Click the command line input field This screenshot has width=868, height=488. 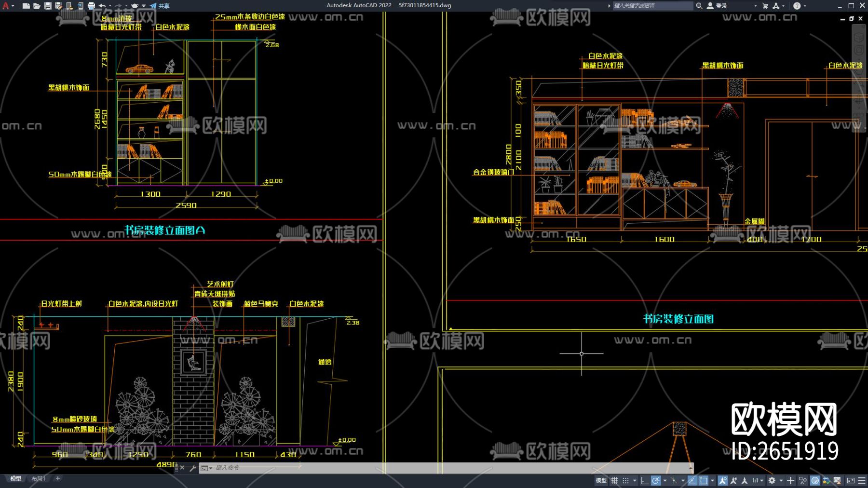coord(434,468)
